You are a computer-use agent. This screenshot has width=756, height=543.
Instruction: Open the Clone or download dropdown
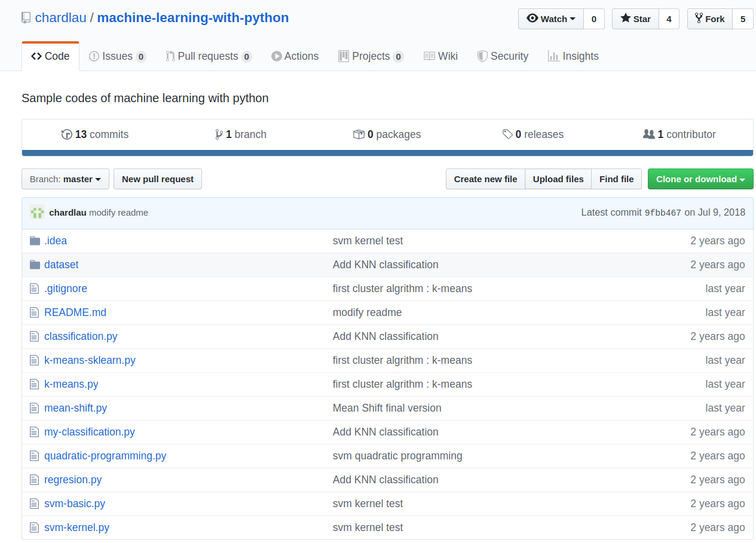point(700,179)
